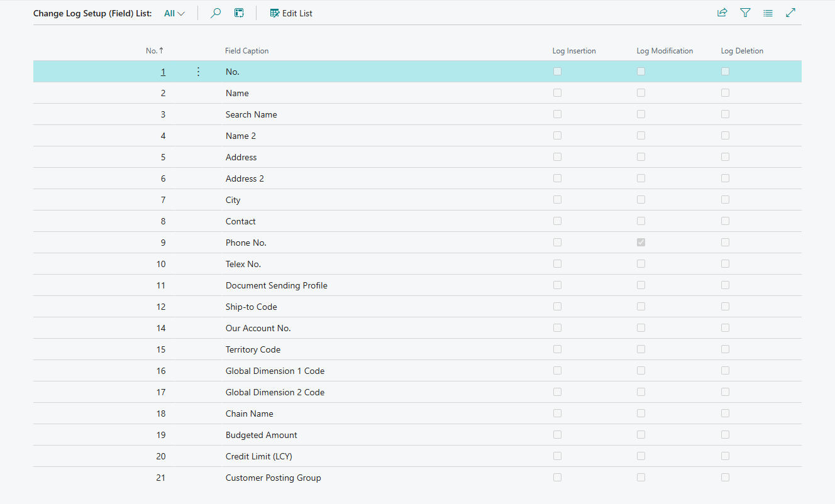Select the Ship-to Code caption

(x=252, y=307)
